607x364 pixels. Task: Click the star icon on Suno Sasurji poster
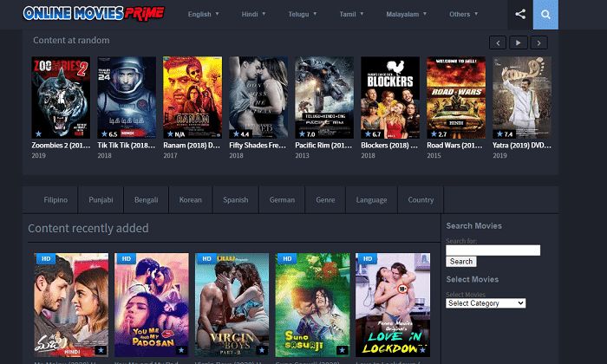[x=342, y=350]
